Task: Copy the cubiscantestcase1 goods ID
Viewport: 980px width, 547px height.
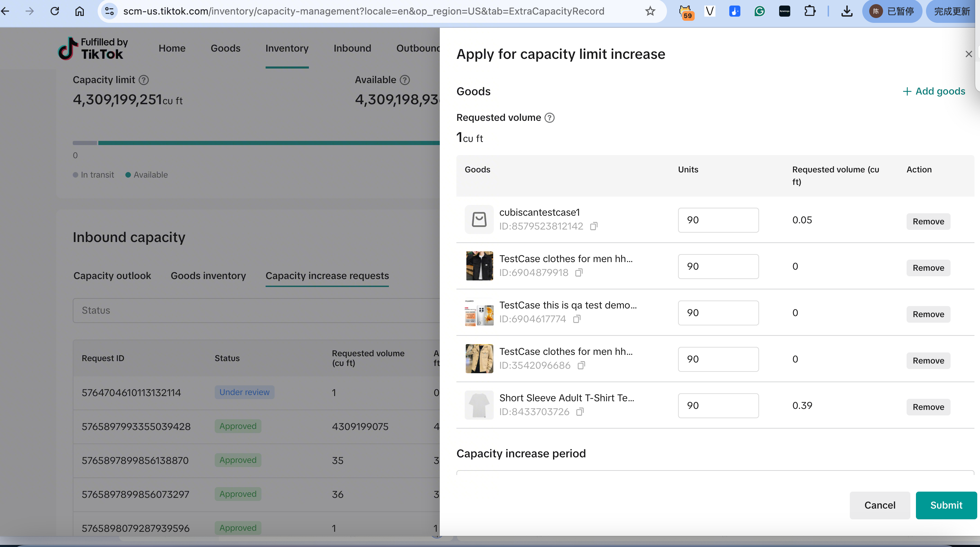Action: coord(594,226)
